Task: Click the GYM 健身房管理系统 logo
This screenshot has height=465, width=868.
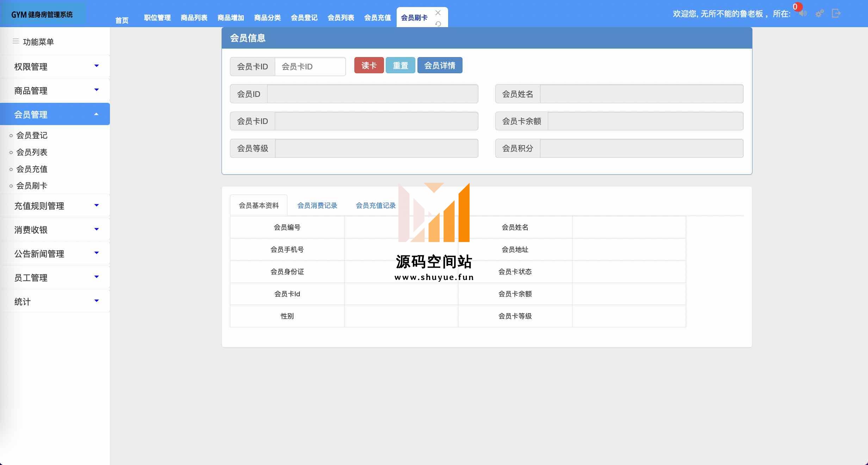Action: tap(42, 14)
